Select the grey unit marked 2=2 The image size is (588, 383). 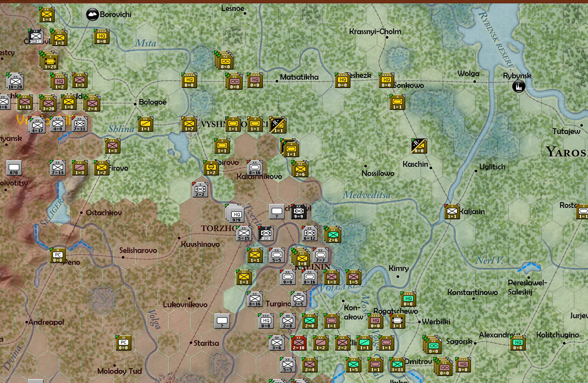tap(200, 190)
